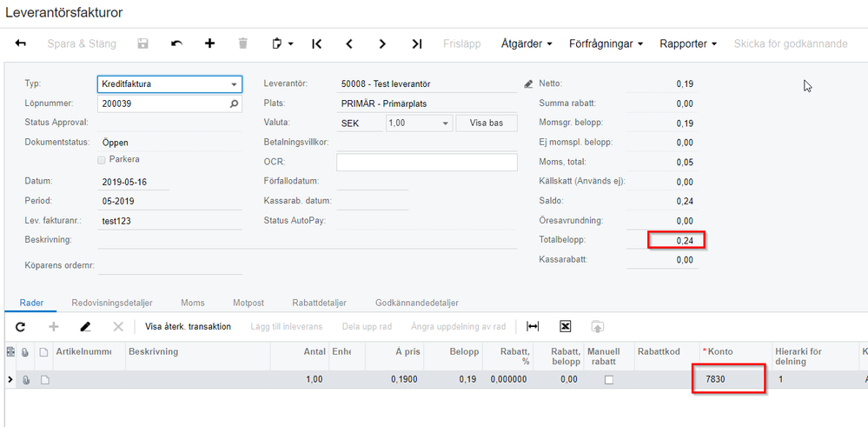
Task: Edit row with grid pencil icon
Action: tap(85, 327)
